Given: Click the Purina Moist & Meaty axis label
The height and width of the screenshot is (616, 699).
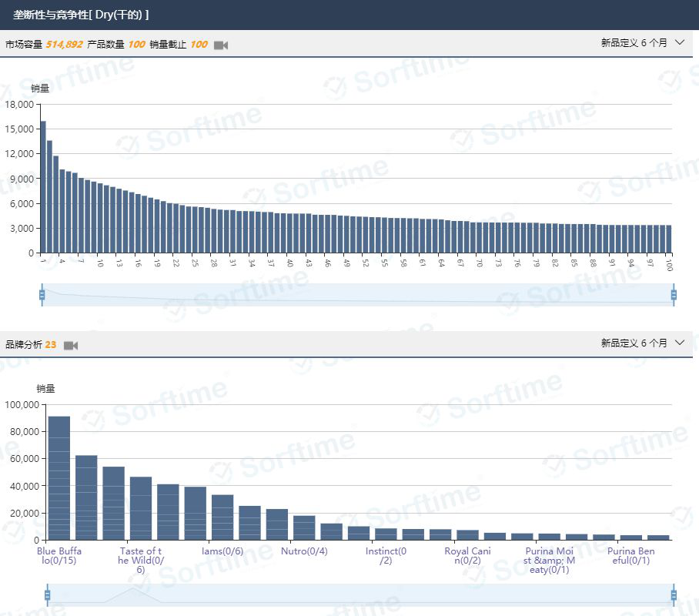Looking at the screenshot, I should pos(549,561).
